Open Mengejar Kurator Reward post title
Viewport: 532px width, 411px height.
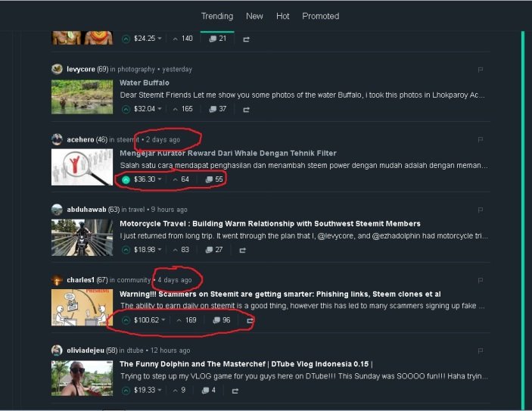pos(228,153)
